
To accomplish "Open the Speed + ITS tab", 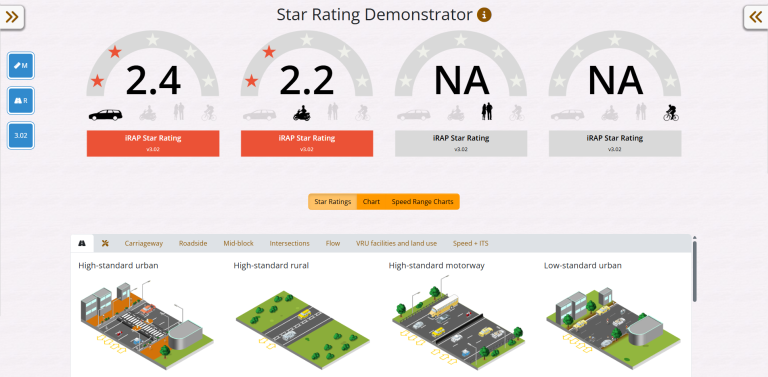I will [470, 243].
